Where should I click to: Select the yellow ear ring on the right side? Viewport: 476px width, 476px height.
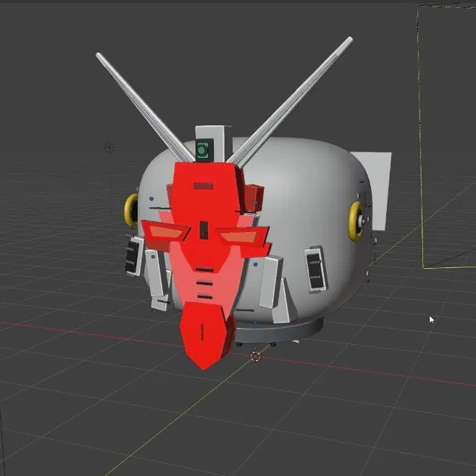click(x=356, y=221)
